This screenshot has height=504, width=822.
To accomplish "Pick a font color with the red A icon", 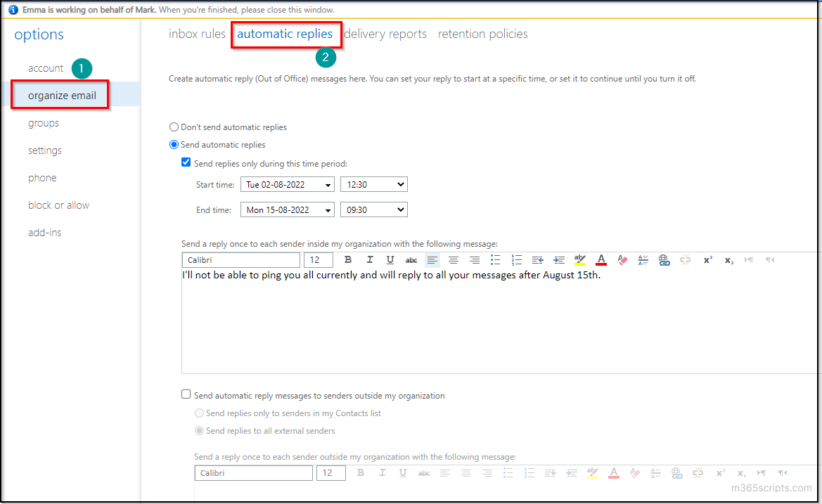I will [x=601, y=259].
